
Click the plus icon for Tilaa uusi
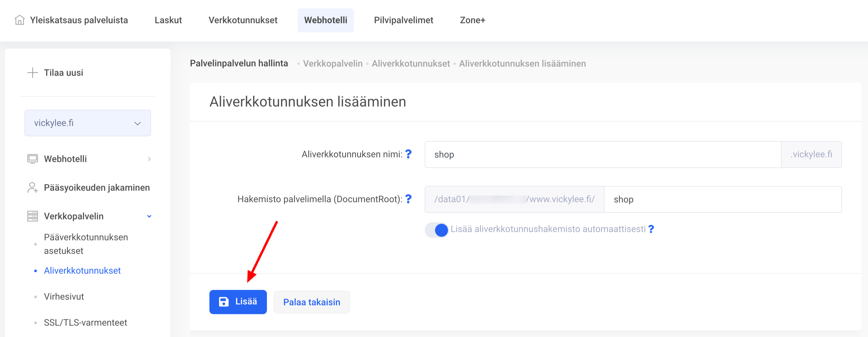click(32, 73)
